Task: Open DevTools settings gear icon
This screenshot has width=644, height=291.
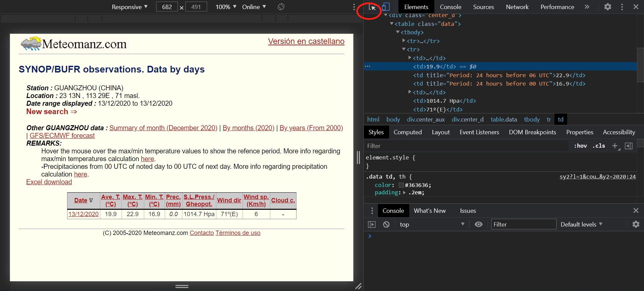Action: pyautogui.click(x=608, y=7)
